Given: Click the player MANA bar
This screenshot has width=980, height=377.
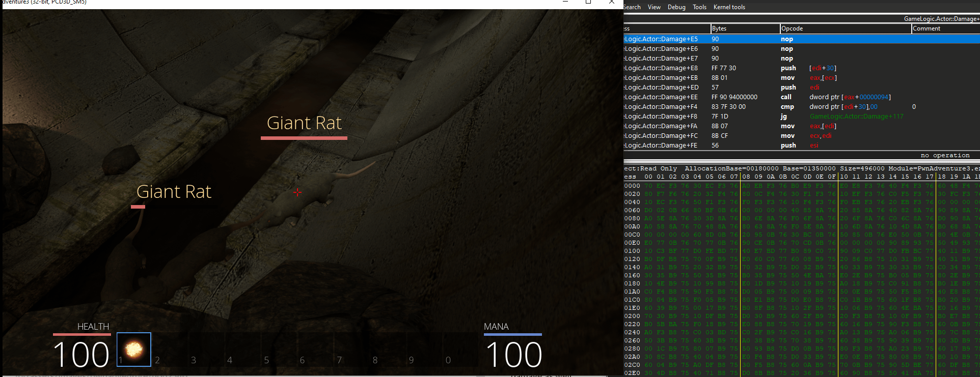Looking at the screenshot, I should pos(513,334).
